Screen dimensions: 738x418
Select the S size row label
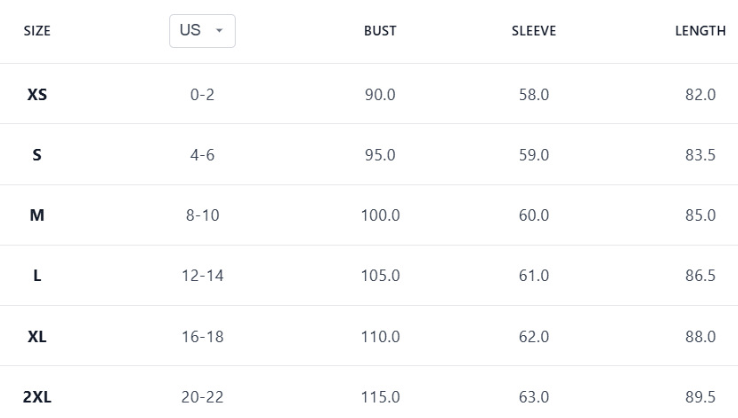click(37, 155)
